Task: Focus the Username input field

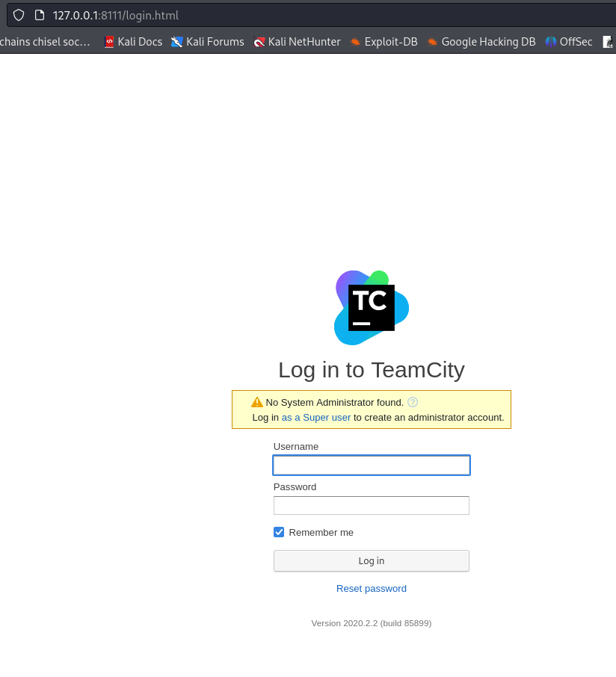Action: (x=372, y=466)
